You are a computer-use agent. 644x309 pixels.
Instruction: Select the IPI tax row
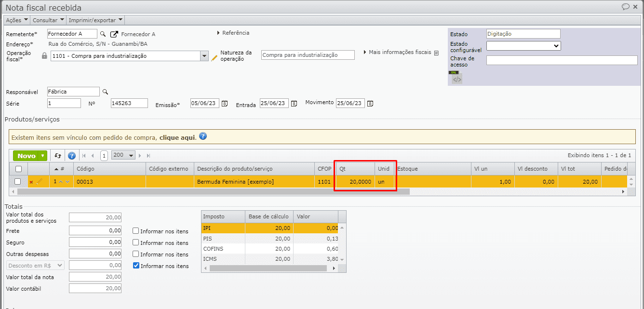(x=270, y=228)
